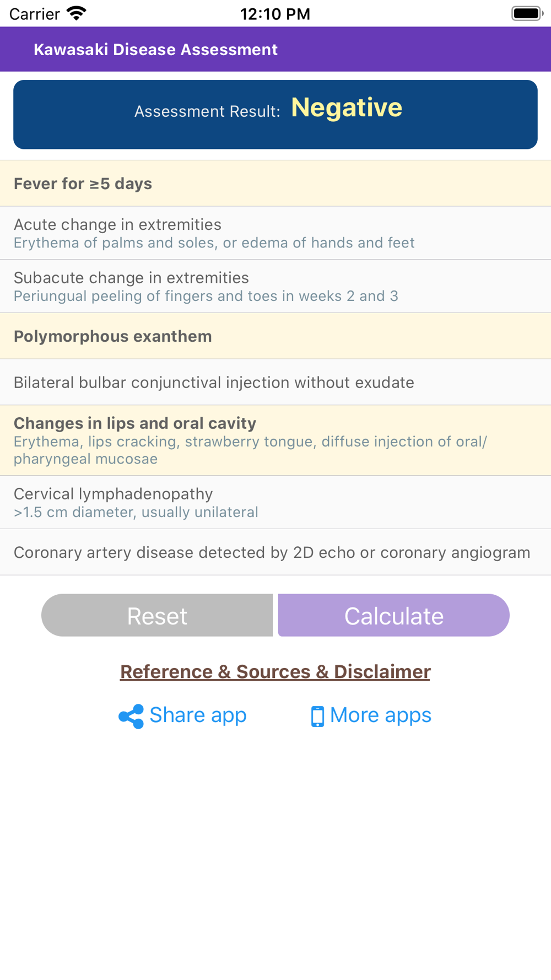Open Reference & Sources & Disclaimer link
The width and height of the screenshot is (551, 980).
(x=275, y=671)
